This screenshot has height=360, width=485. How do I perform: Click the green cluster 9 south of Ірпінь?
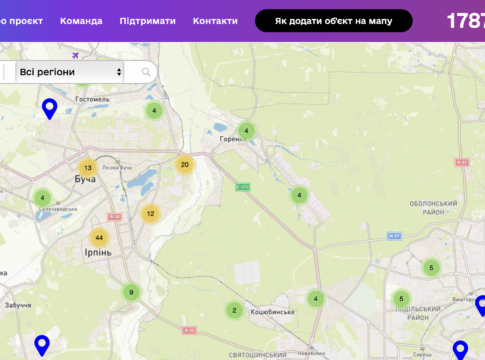[131, 292]
